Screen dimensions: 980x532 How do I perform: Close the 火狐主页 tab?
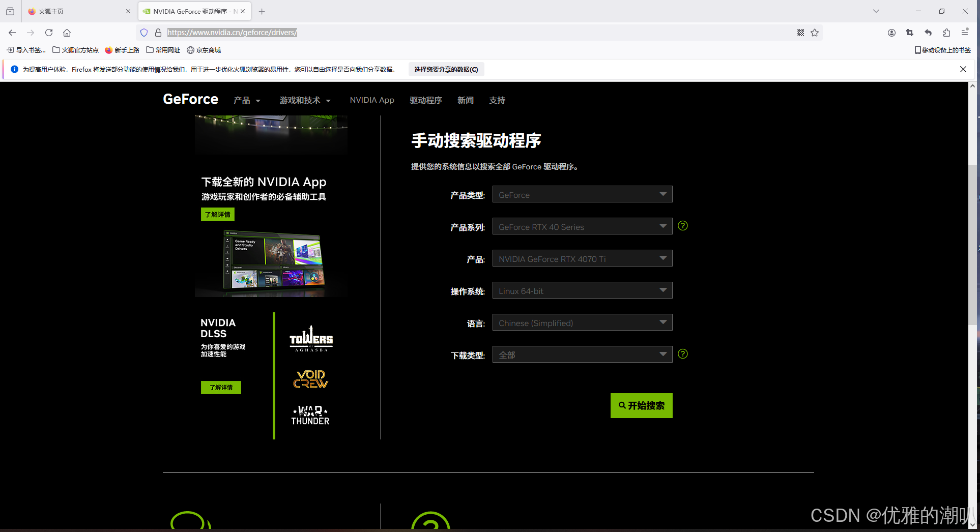click(x=128, y=11)
